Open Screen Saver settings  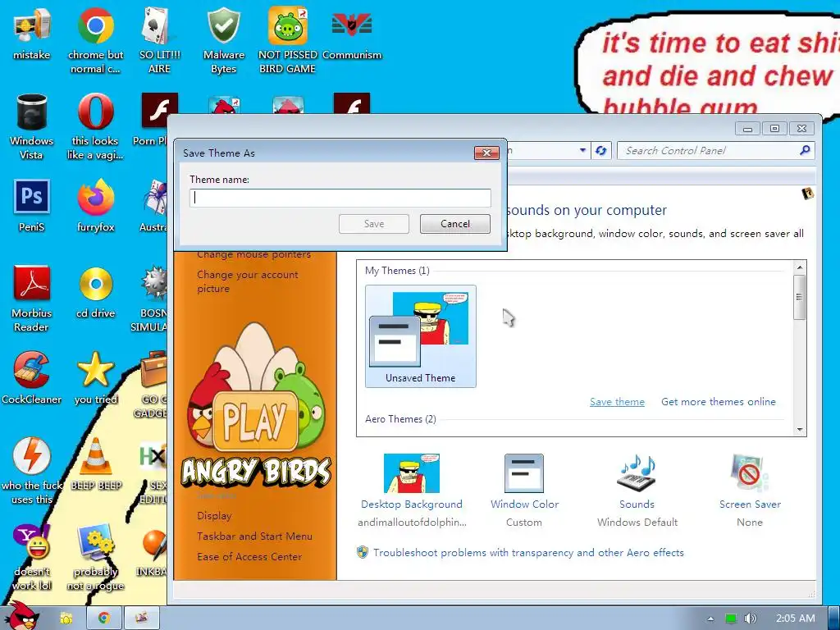point(750,491)
